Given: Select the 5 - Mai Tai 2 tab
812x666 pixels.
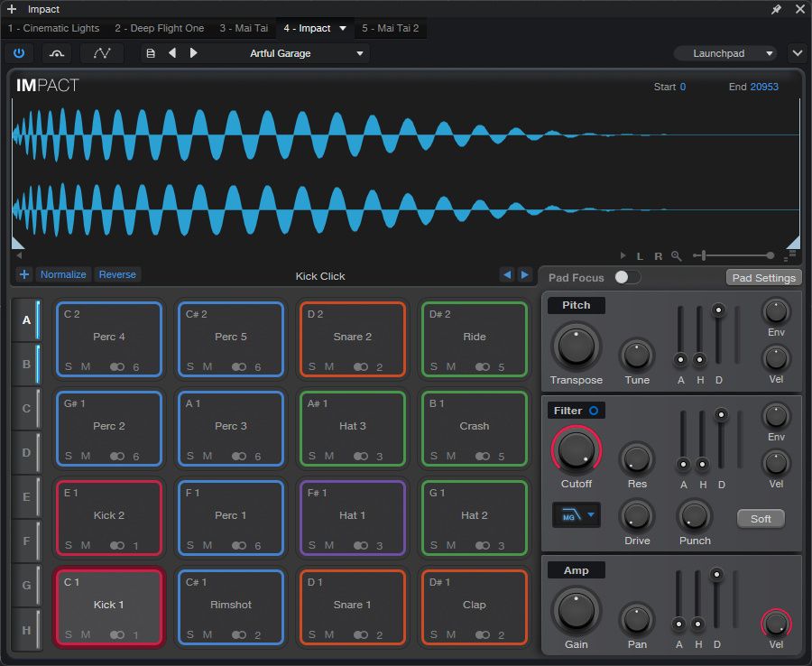Looking at the screenshot, I should (390, 28).
